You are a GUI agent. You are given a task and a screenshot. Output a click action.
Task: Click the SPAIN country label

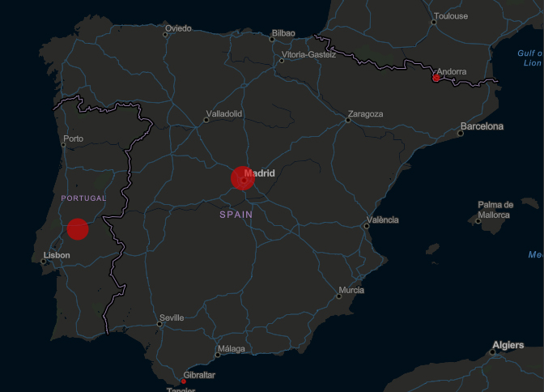tap(236, 215)
